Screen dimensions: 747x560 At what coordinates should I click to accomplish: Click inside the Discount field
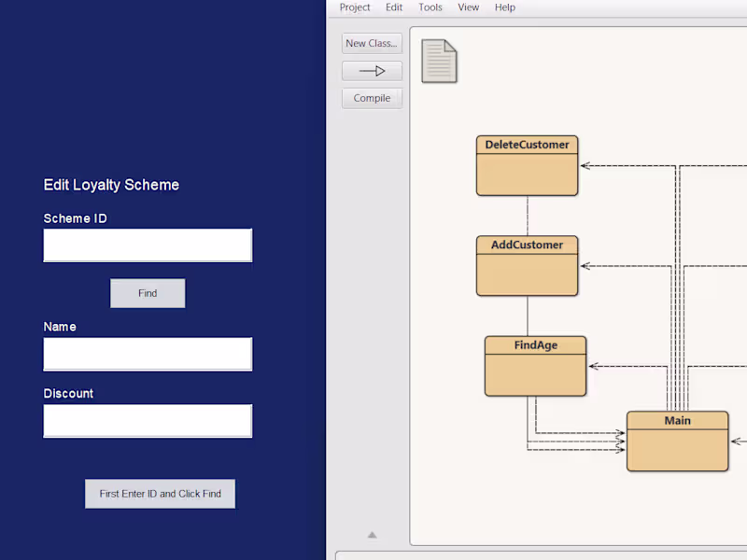(x=148, y=421)
